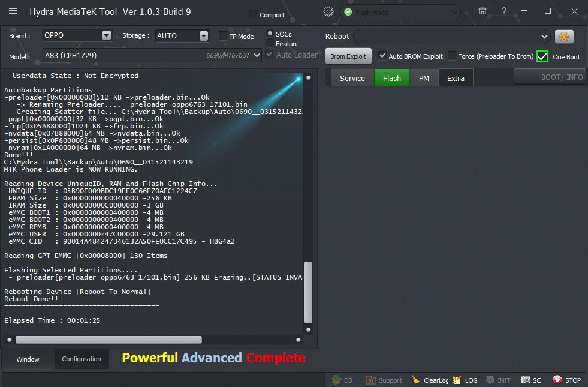Click the orange asterisk reboot button
This screenshot has width=588, height=387.
pos(564,37)
